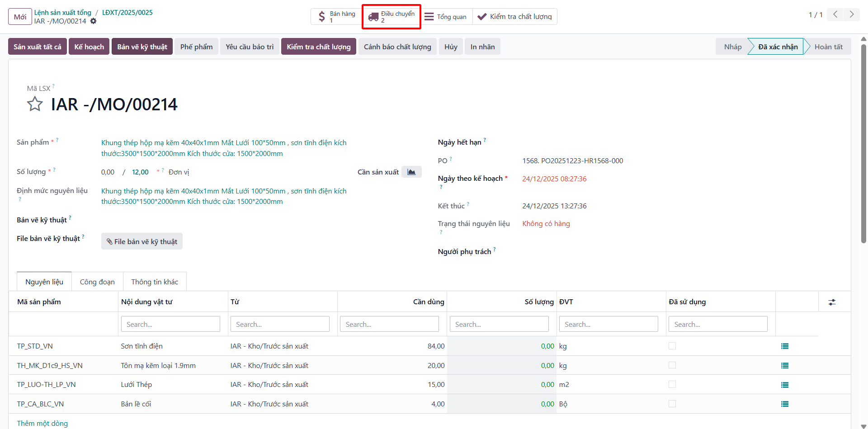Tick Đã sử dụng checkbox for Lưới Thép
Viewport: 868px width, 429px height.
point(672,384)
